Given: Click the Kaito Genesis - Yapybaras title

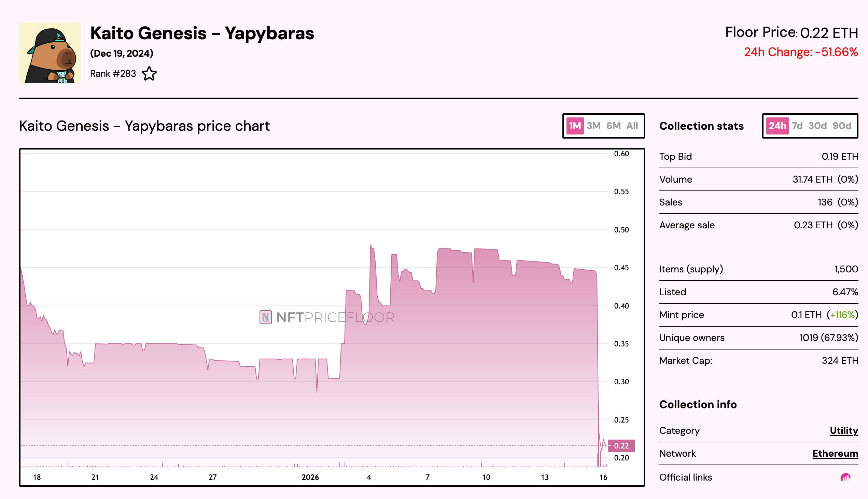Looking at the screenshot, I should coord(202,33).
